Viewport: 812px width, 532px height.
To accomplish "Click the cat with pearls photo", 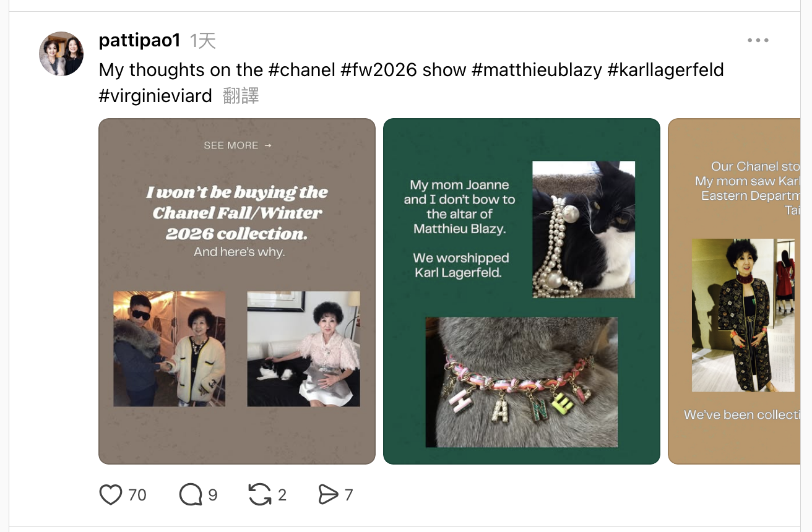I will [584, 230].
